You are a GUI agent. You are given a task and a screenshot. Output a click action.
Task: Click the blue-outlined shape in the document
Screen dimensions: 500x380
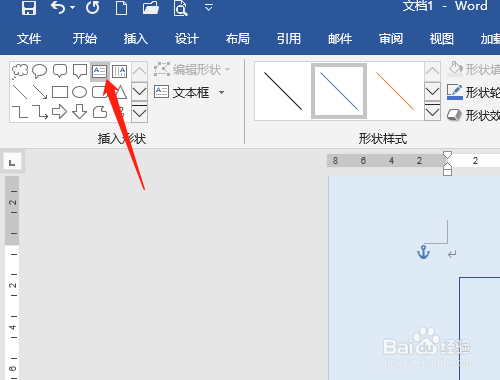[x=479, y=328]
